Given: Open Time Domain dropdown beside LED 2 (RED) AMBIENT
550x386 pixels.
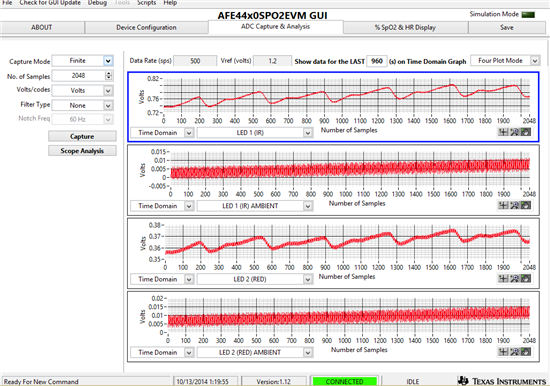Looking at the screenshot, I should [162, 352].
